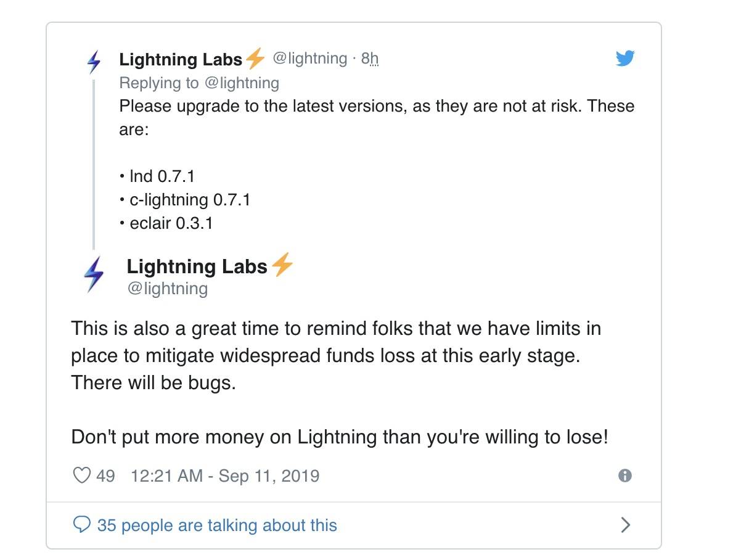
Task: Open the main tweet's Lightning Labs name
Action: (197, 266)
